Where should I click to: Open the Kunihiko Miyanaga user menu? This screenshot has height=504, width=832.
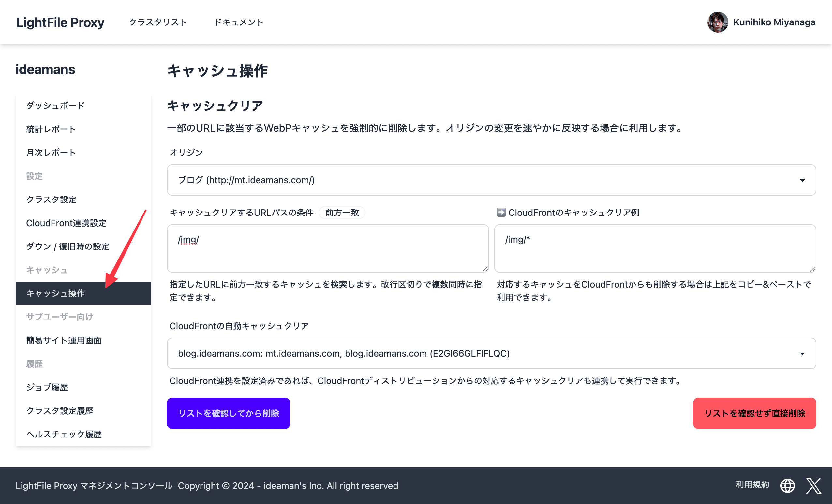pyautogui.click(x=774, y=22)
